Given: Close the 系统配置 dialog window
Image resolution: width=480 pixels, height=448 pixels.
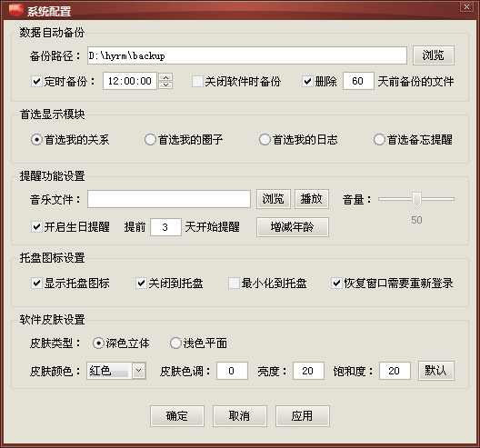Looking at the screenshot, I should [466, 6].
